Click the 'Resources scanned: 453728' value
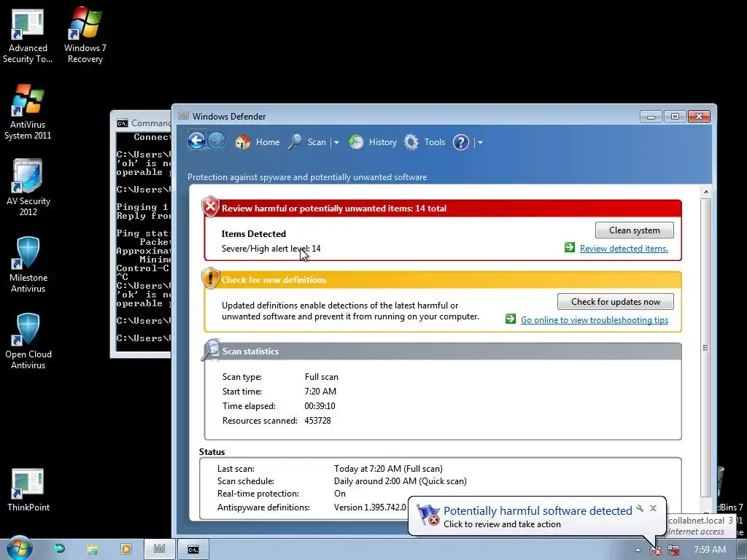Viewport: 747px width, 560px height. pyautogui.click(x=318, y=421)
